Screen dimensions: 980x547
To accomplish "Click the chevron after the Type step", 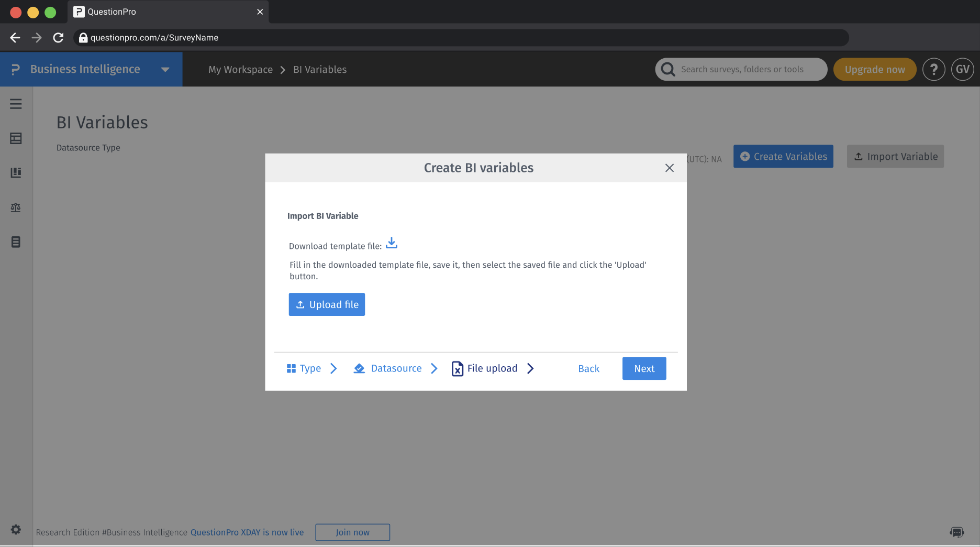I will click(x=333, y=368).
